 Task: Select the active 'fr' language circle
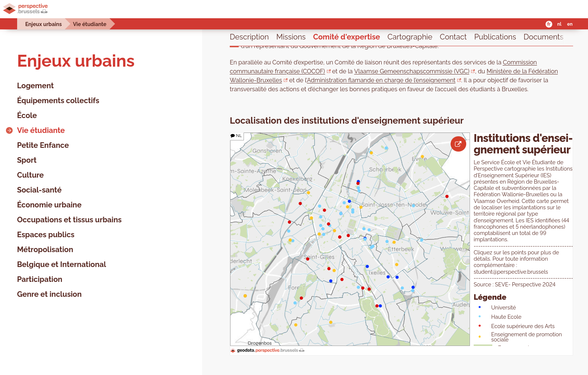[x=549, y=24]
